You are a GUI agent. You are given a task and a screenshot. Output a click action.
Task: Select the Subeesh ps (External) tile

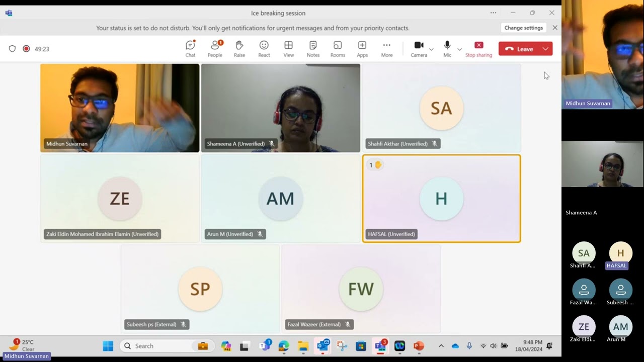pyautogui.click(x=200, y=289)
